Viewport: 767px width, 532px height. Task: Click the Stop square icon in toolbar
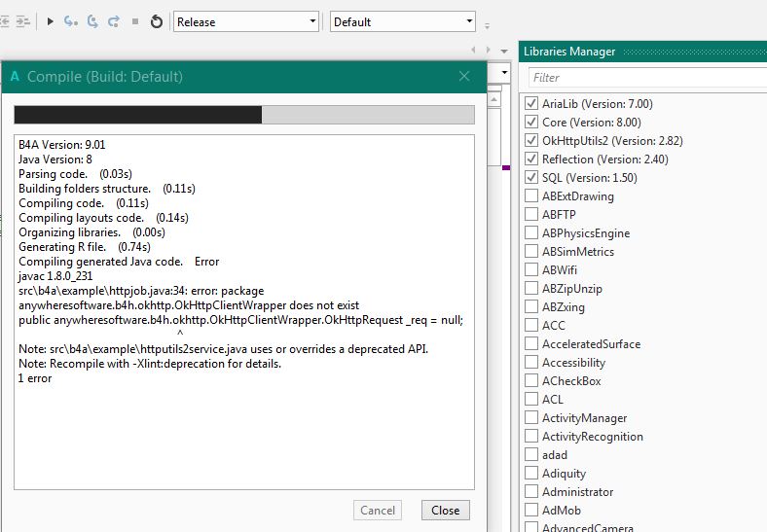point(135,21)
